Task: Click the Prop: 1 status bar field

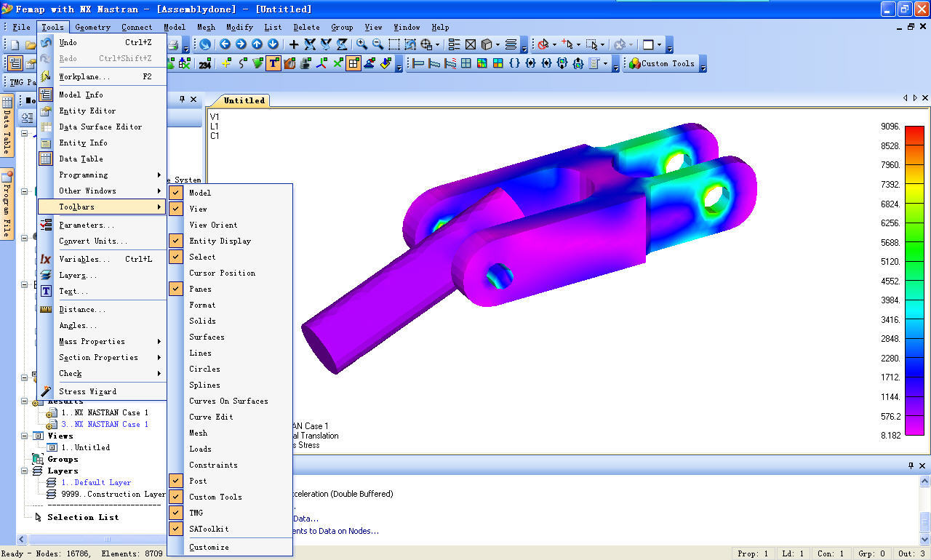Action: [x=753, y=553]
